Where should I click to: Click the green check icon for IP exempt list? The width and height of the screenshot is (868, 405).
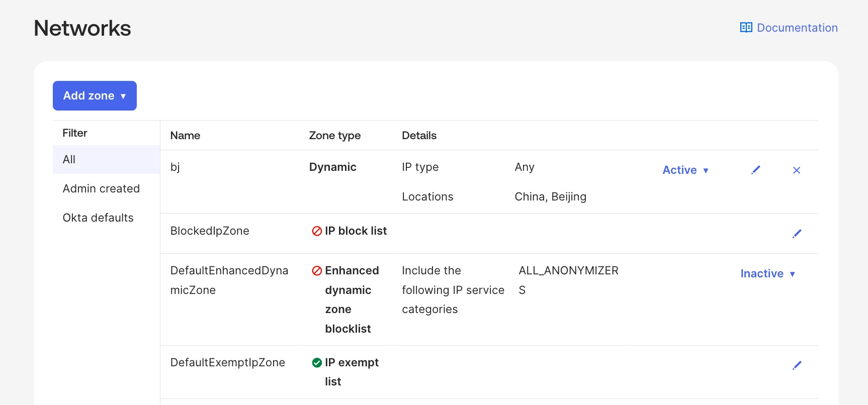click(317, 363)
